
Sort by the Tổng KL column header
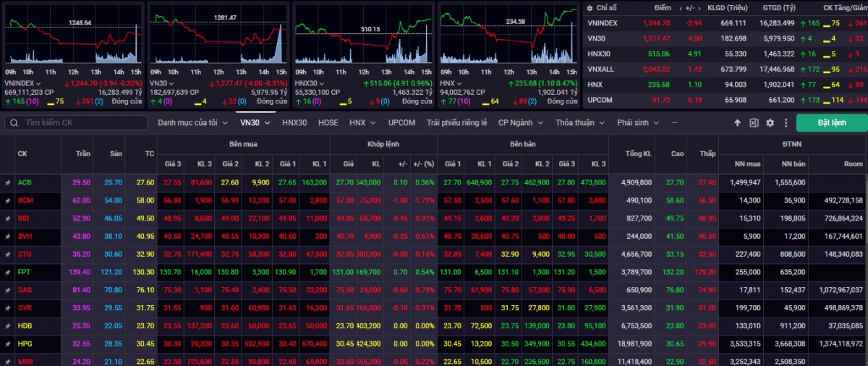(x=637, y=153)
